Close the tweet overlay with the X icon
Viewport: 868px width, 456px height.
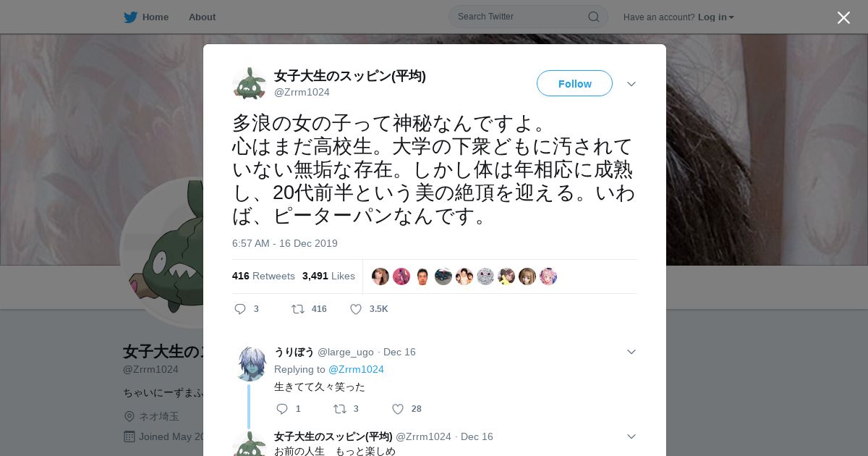point(843,17)
